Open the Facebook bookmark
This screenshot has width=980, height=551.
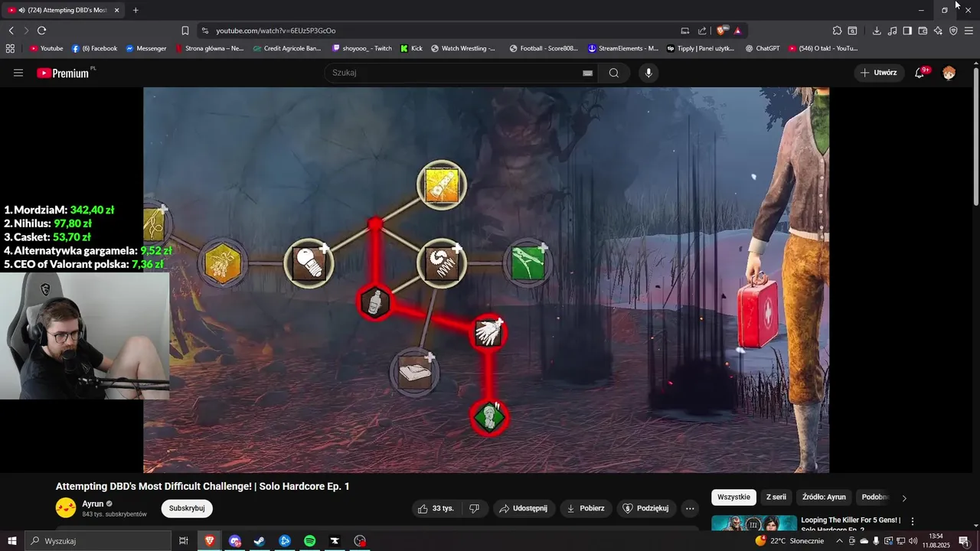pos(94,48)
